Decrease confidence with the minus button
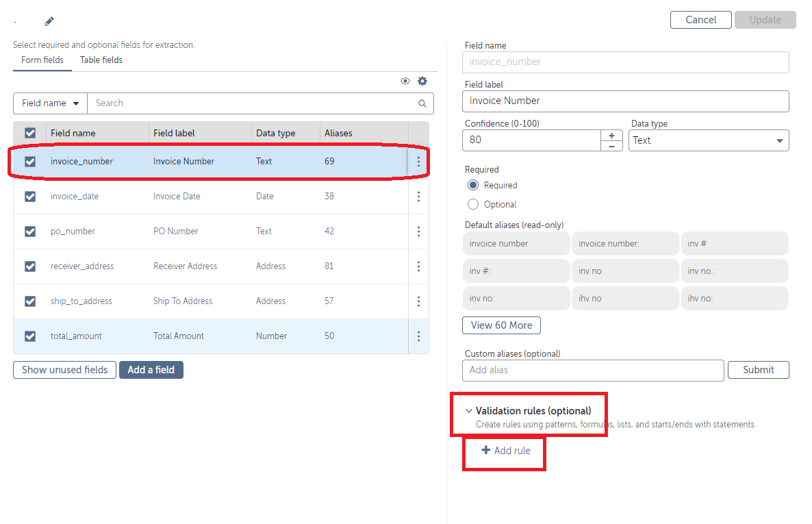 click(x=611, y=146)
